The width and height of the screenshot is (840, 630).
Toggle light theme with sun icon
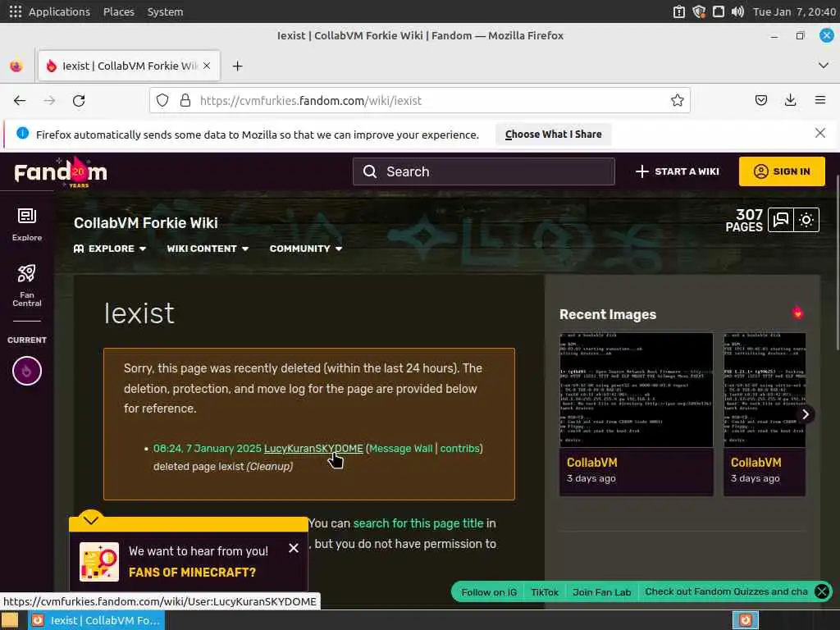pos(806,220)
